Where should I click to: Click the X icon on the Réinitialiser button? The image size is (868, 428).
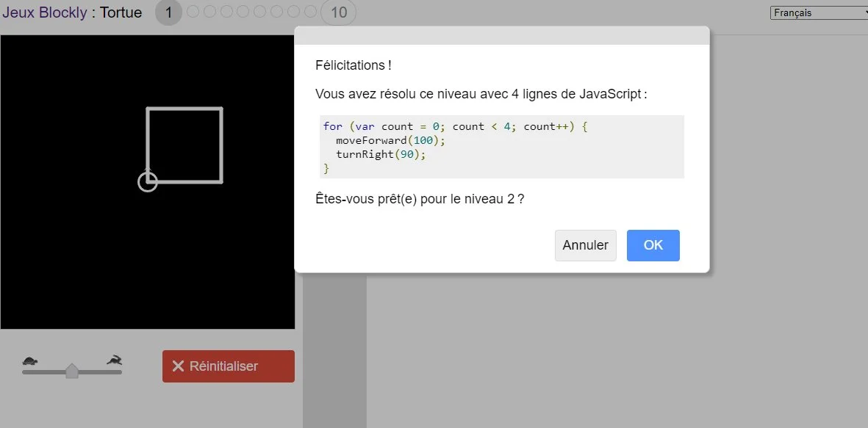[179, 366]
